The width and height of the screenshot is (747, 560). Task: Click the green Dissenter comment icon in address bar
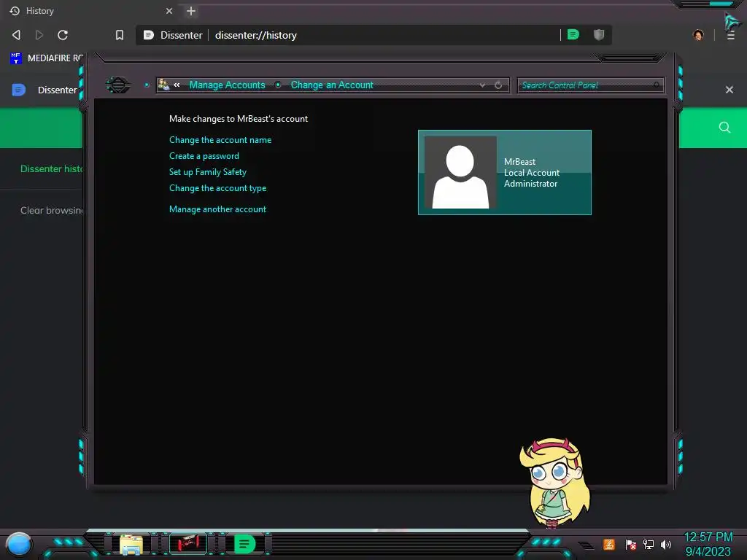[573, 34]
